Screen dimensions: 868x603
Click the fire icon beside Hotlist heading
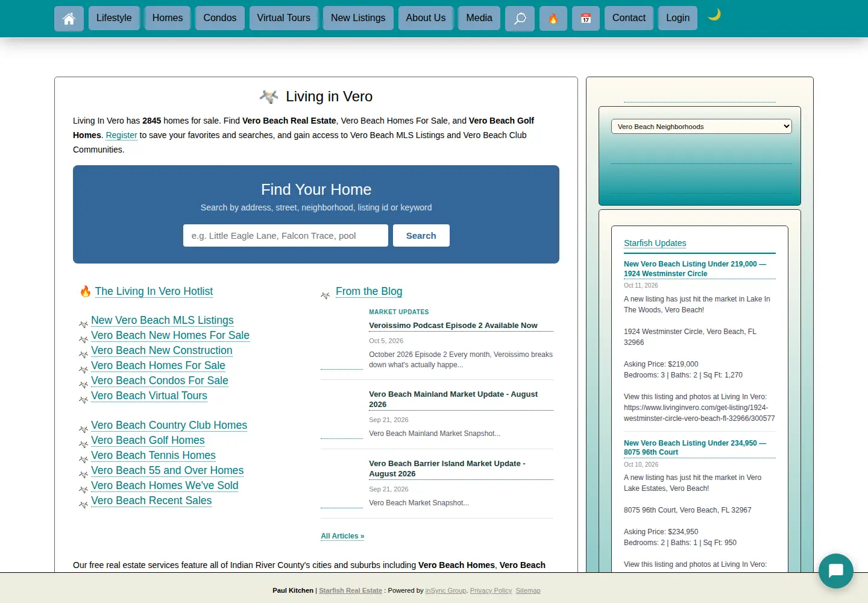(x=86, y=291)
